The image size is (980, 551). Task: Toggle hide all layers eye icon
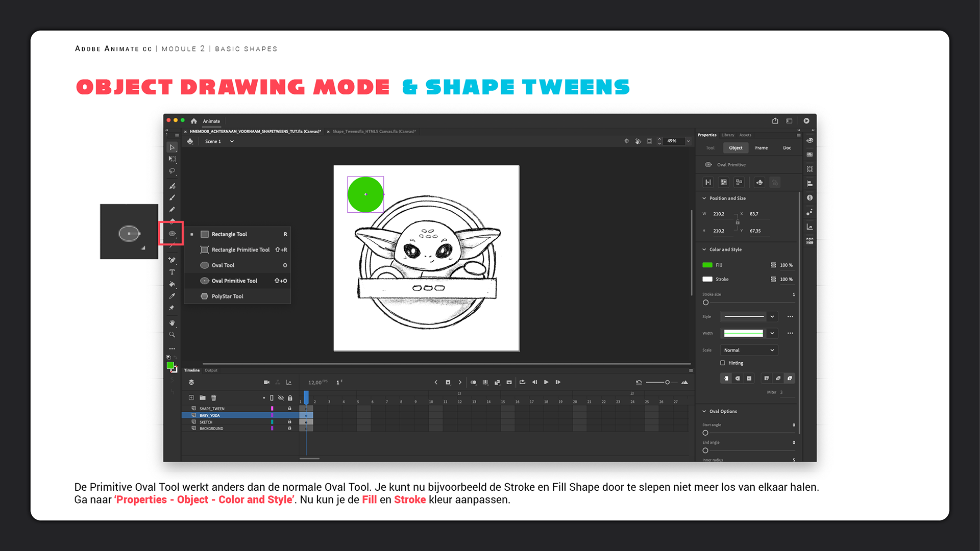click(281, 398)
